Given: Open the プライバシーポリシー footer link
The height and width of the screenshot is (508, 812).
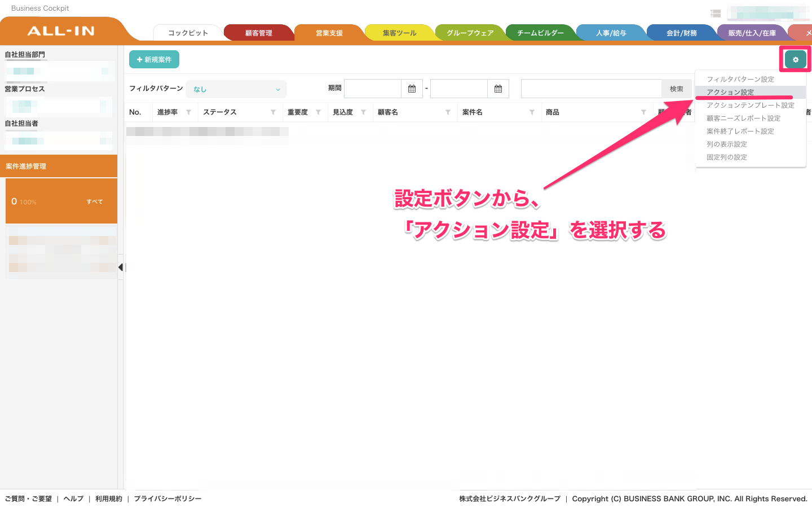Looking at the screenshot, I should (167, 498).
